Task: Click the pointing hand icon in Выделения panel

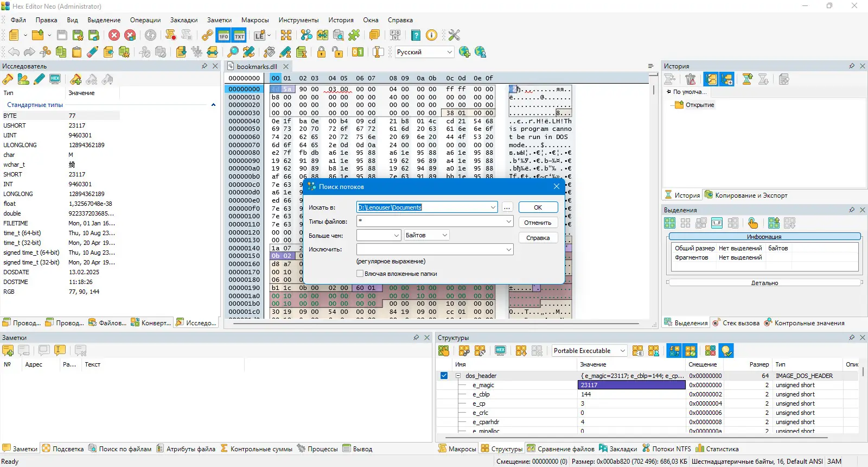Action: coord(753,223)
